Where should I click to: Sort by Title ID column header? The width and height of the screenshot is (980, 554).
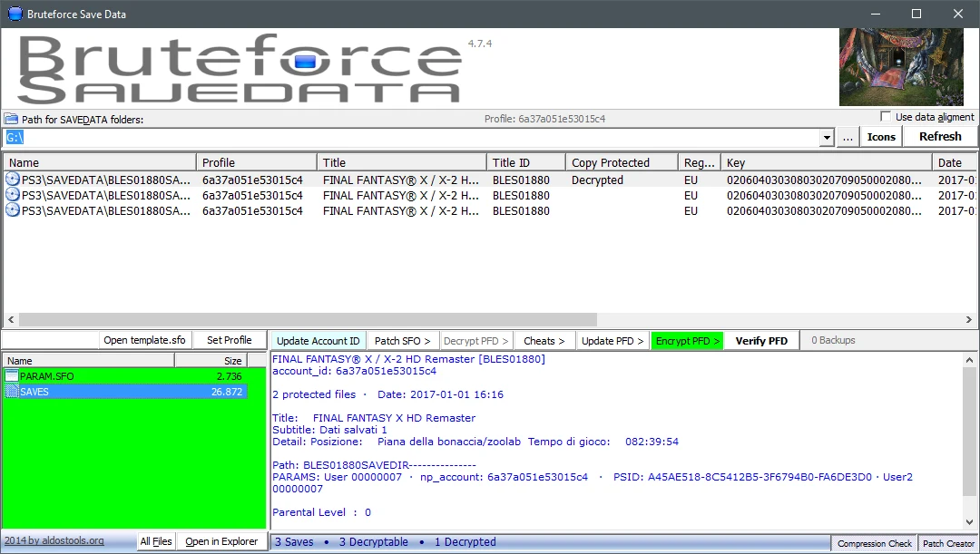526,162
